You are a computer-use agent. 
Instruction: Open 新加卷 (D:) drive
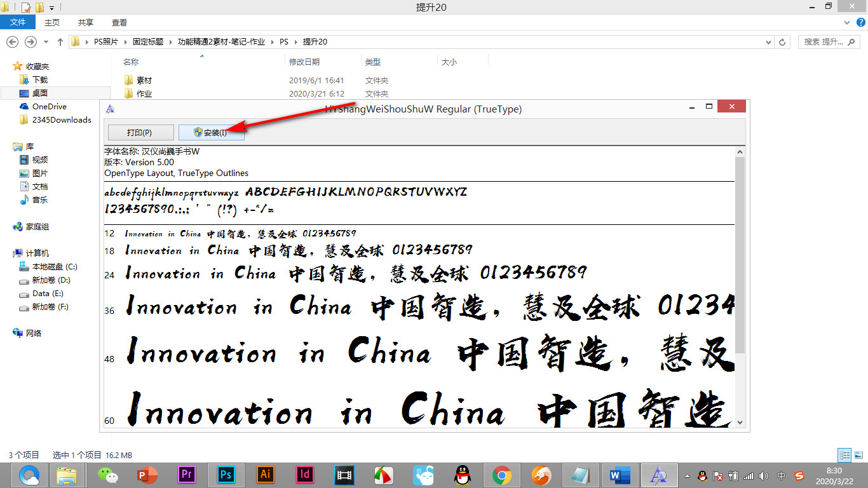(x=51, y=280)
